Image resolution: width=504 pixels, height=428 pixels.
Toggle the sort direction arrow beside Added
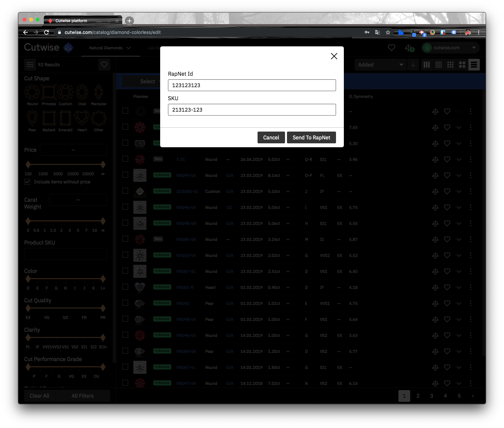[413, 65]
